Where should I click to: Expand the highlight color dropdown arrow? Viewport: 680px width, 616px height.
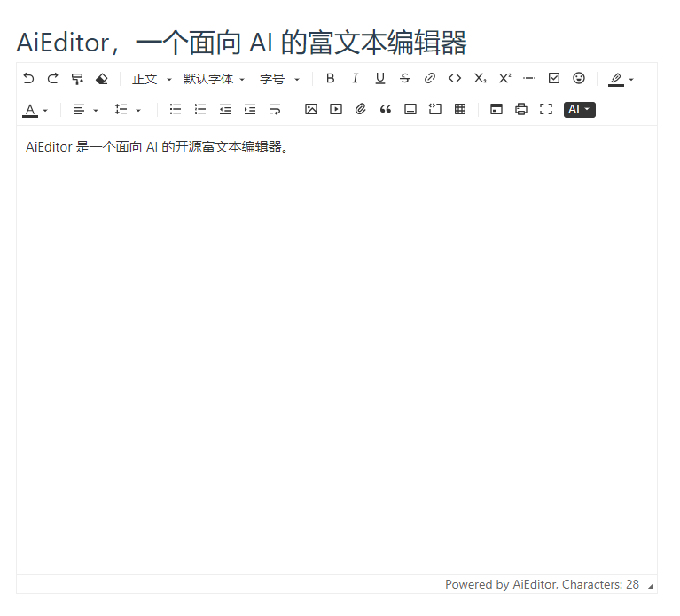click(631, 80)
